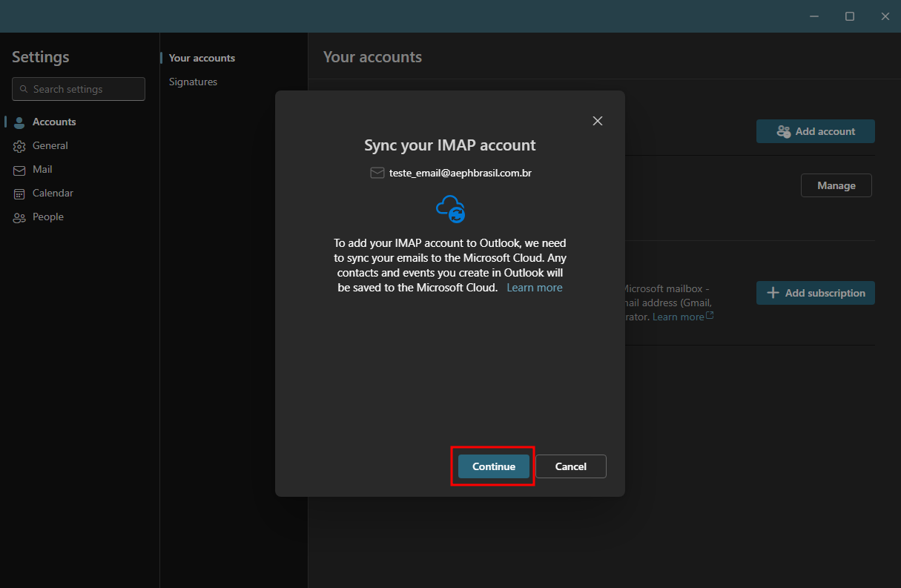Click the cloud sync icon in dialog
The height and width of the screenshot is (588, 901).
(x=451, y=209)
